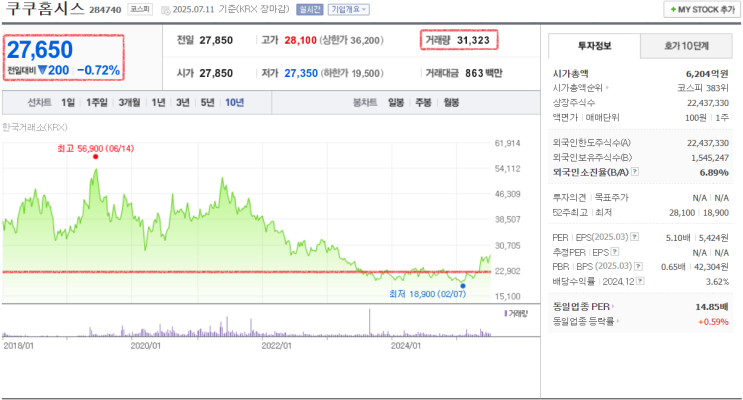Add stock via MY STOCK 추가 button

tap(702, 9)
